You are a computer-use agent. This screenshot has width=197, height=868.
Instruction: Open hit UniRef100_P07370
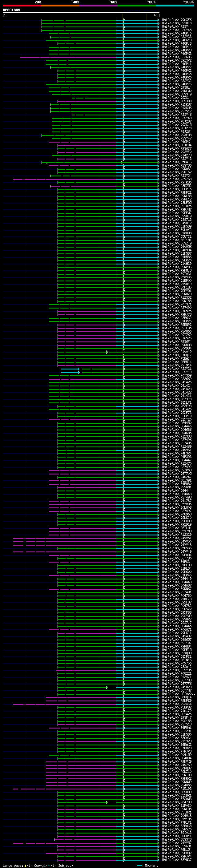point(177,399)
